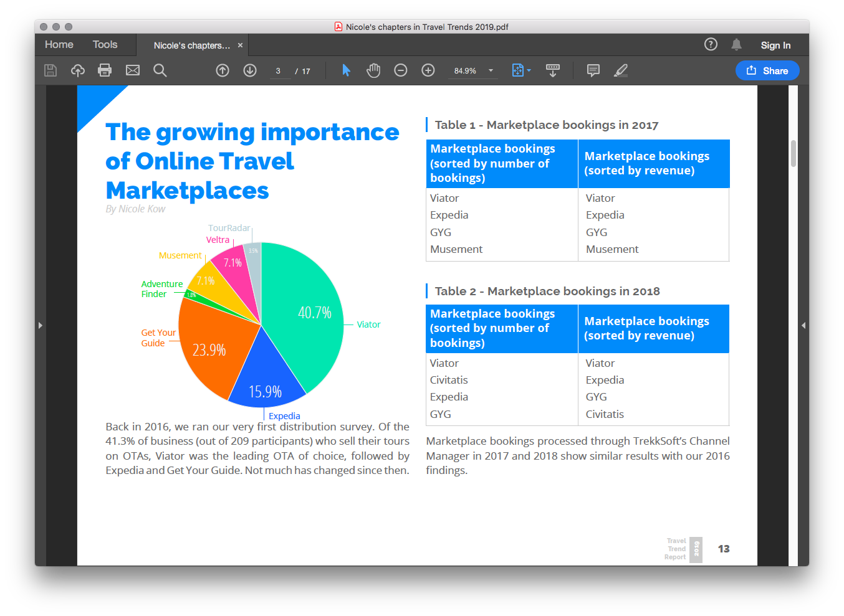This screenshot has width=844, height=616.
Task: Click the 'Veltra' pie chart label
Action: [x=218, y=240]
